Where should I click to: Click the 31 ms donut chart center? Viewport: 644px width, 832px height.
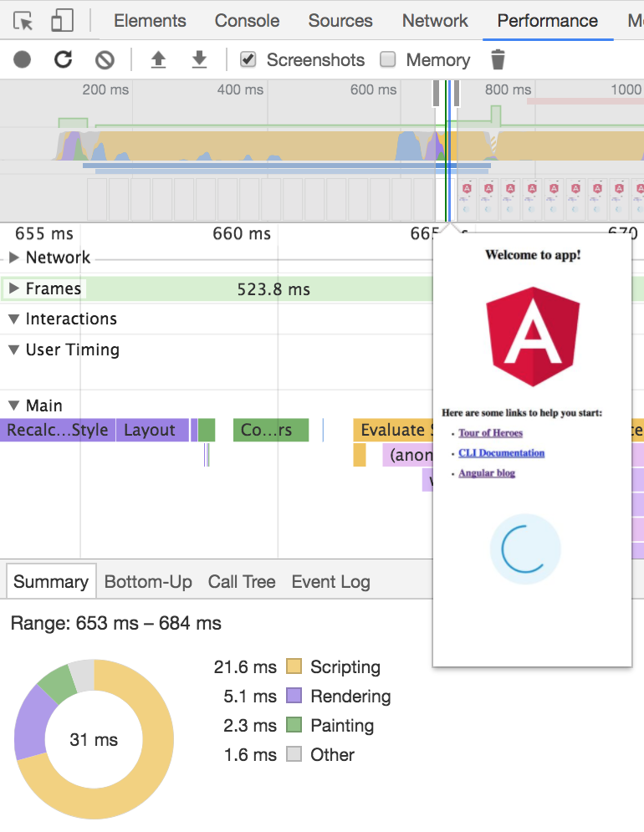(94, 739)
